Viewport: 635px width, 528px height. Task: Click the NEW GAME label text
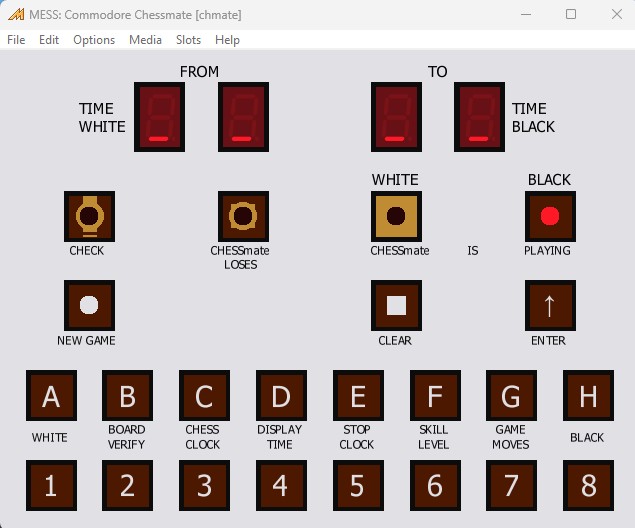coord(86,341)
